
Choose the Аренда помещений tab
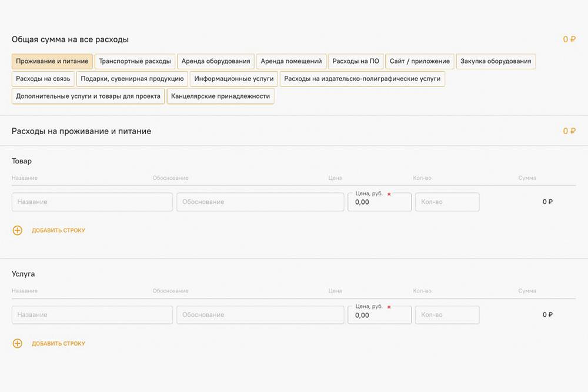pos(291,61)
